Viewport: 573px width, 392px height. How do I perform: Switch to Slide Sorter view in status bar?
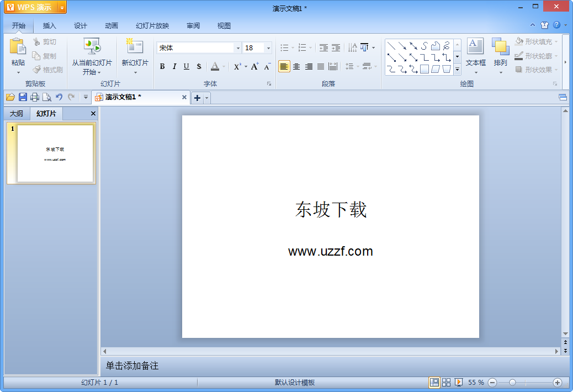click(x=445, y=381)
